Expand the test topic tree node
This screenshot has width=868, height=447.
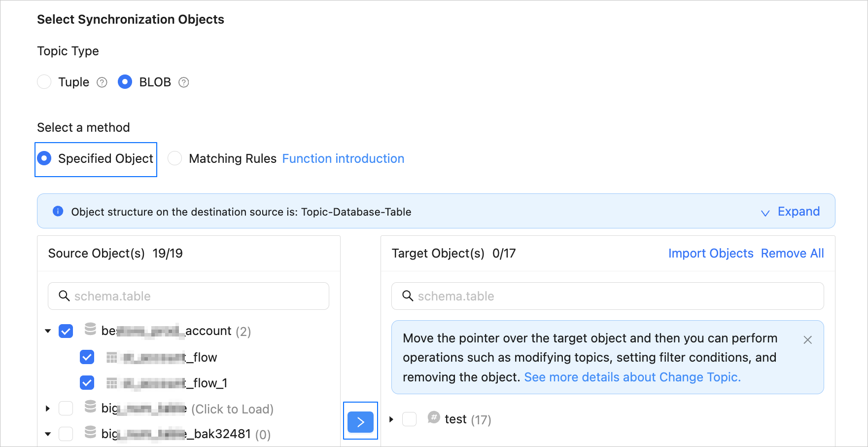coord(391,419)
